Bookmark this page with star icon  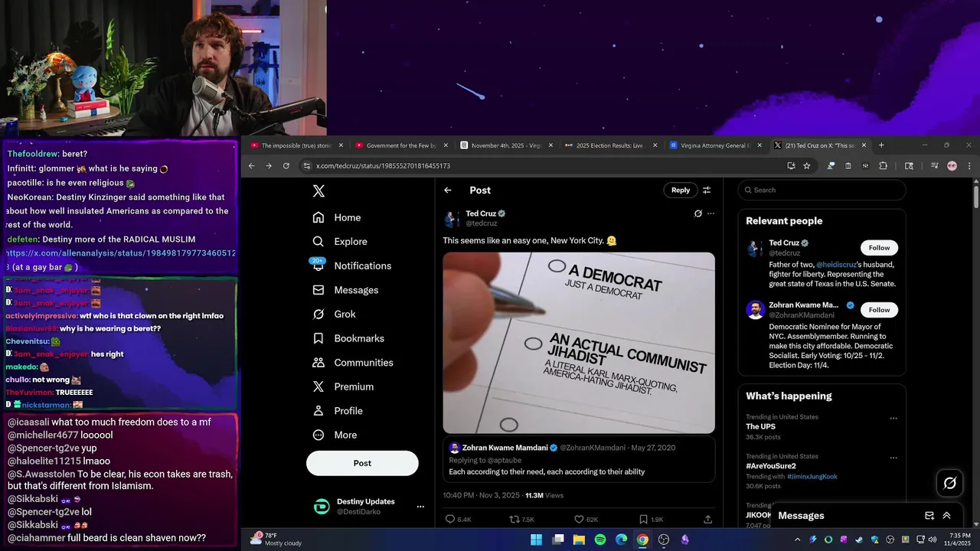[x=806, y=165]
